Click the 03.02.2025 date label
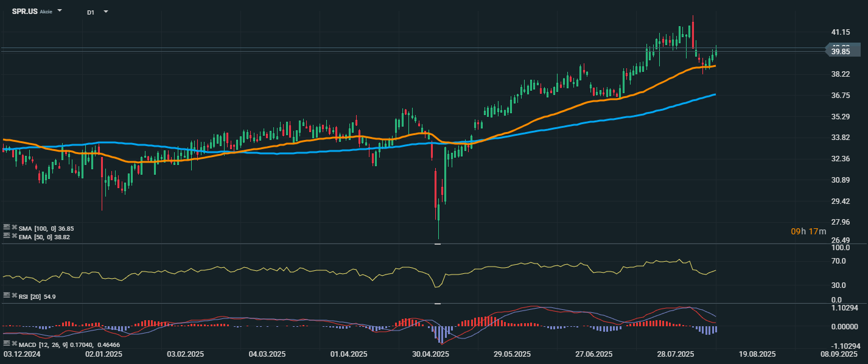 pos(185,354)
